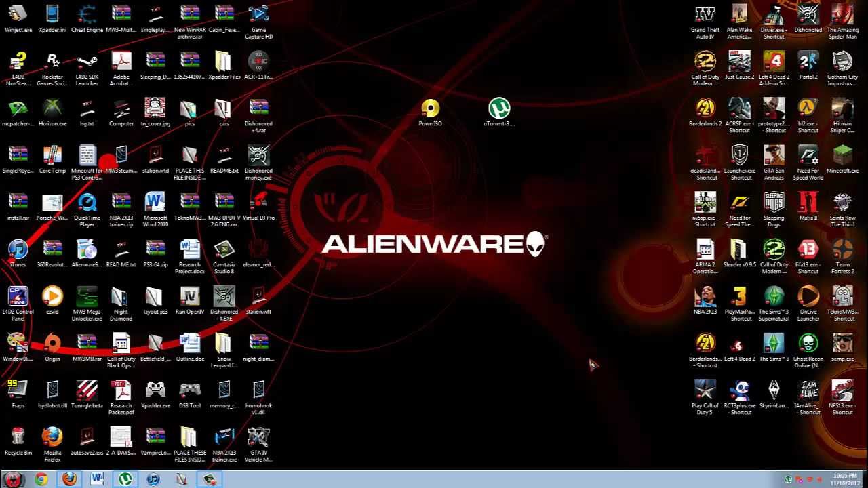Select the Horizon.exe icon
The width and height of the screenshot is (868, 488).
[52, 113]
